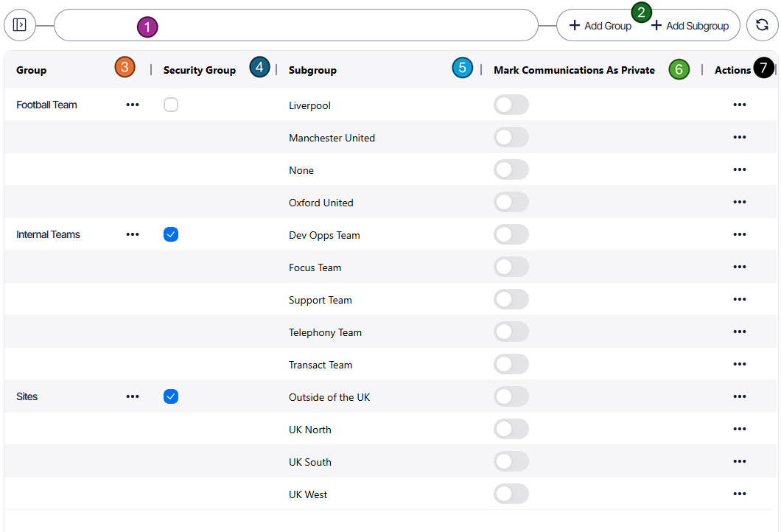Open ellipsis menu for Internal Teams group
The height and width of the screenshot is (532, 781).
133,235
